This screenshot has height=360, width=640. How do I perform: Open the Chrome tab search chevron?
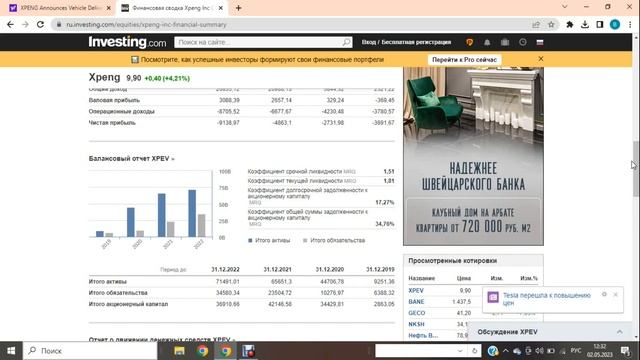[564, 7]
